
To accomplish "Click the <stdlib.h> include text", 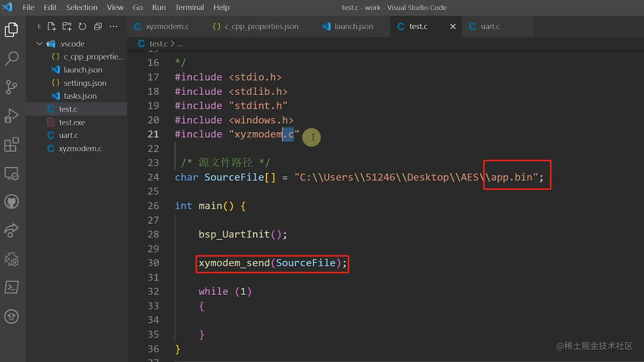I will (258, 91).
